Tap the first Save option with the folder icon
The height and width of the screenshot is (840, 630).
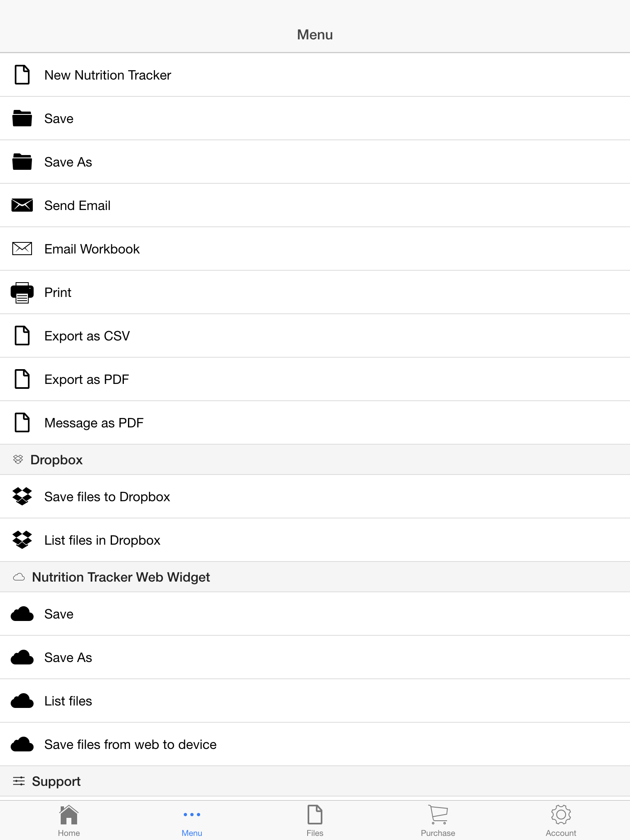pos(315,119)
